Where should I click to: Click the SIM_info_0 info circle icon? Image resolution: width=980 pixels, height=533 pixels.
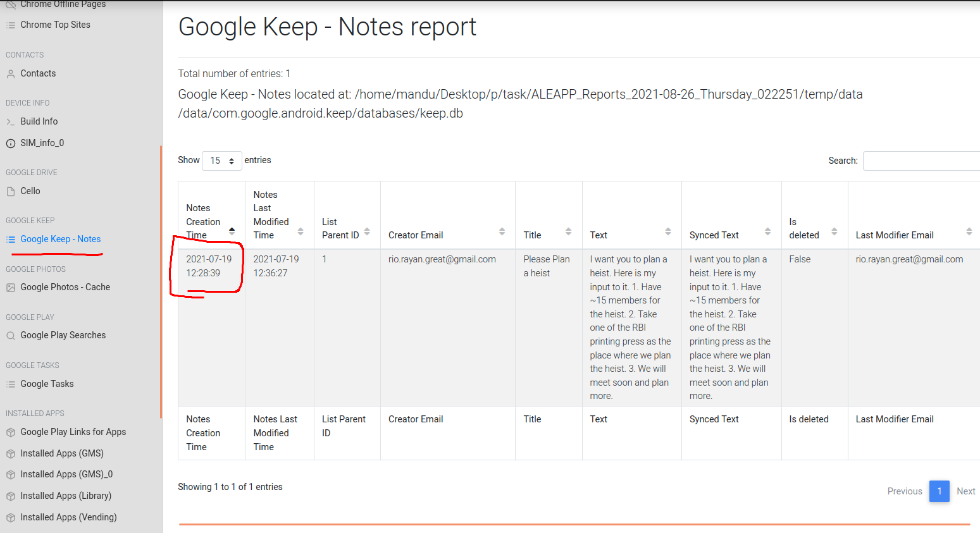[11, 144]
